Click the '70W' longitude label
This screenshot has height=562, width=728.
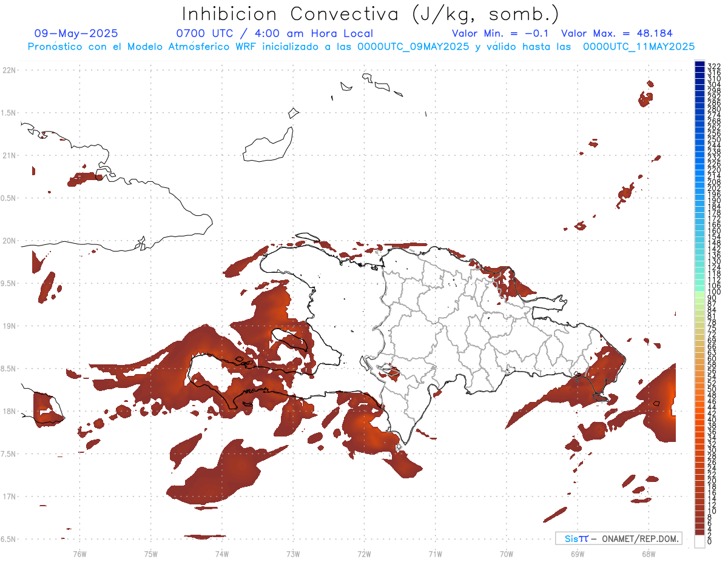[x=507, y=554]
